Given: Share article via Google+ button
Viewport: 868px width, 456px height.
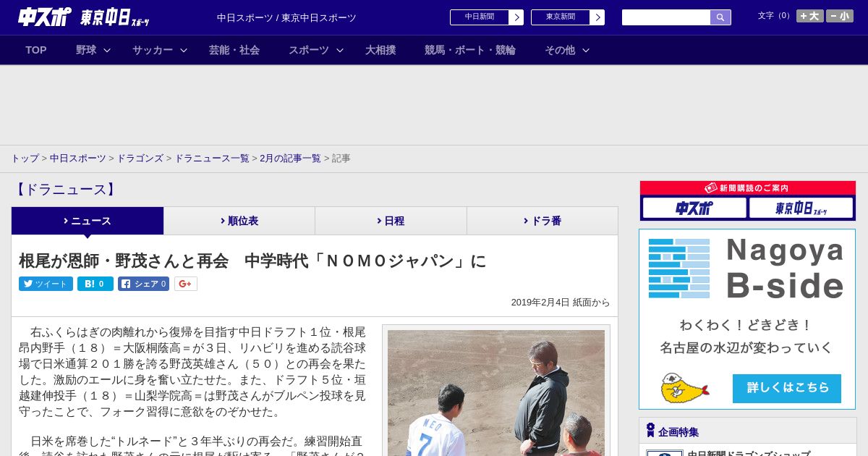Looking at the screenshot, I should coord(185,284).
